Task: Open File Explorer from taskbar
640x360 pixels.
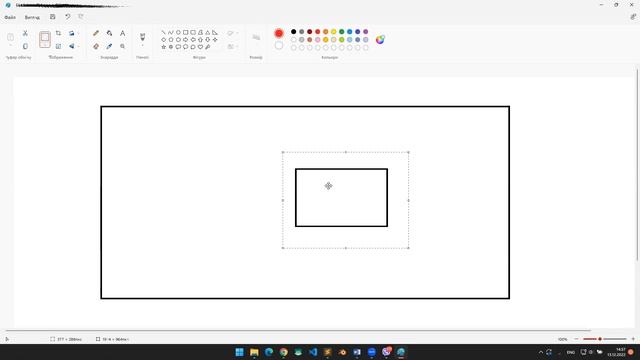Action: coord(254,352)
